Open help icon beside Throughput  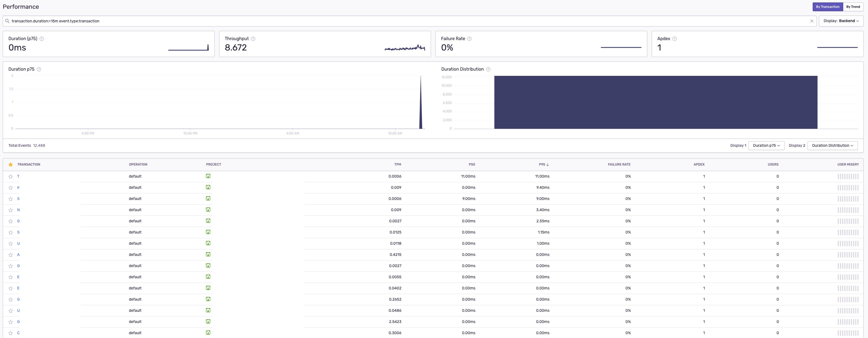pos(253,39)
